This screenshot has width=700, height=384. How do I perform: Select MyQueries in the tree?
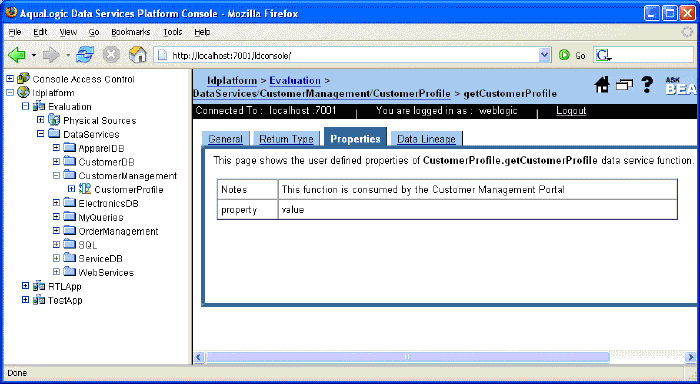coord(101,217)
